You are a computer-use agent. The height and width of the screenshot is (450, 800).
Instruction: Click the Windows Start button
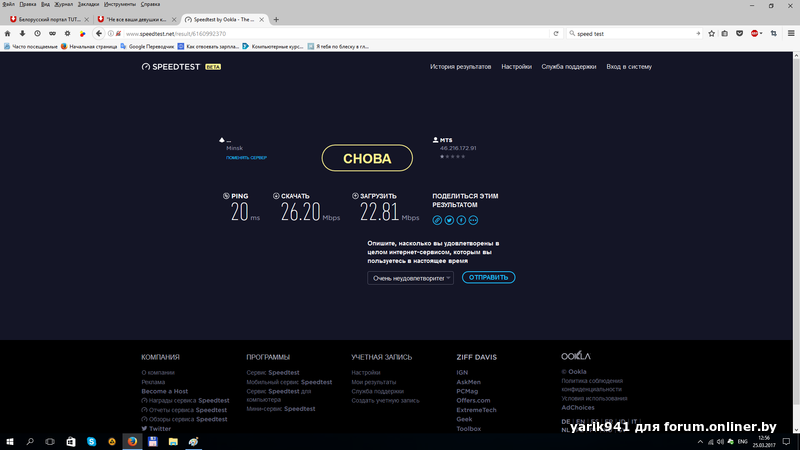(9, 440)
